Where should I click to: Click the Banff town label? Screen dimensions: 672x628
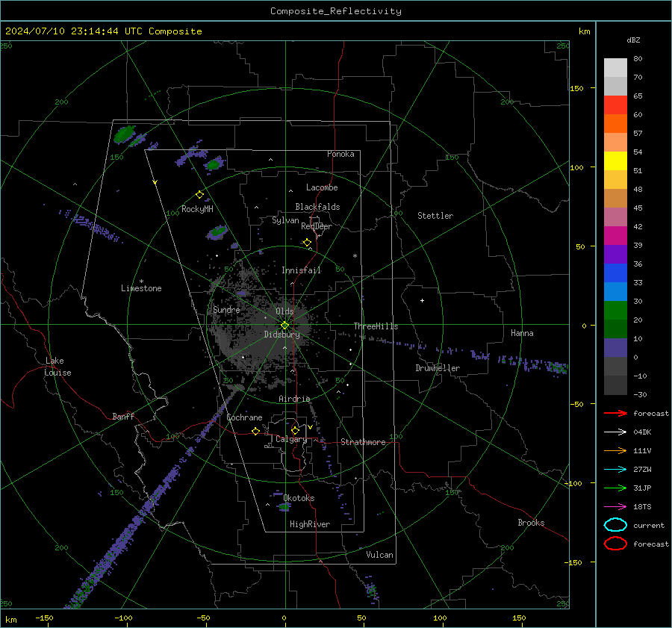(x=123, y=416)
